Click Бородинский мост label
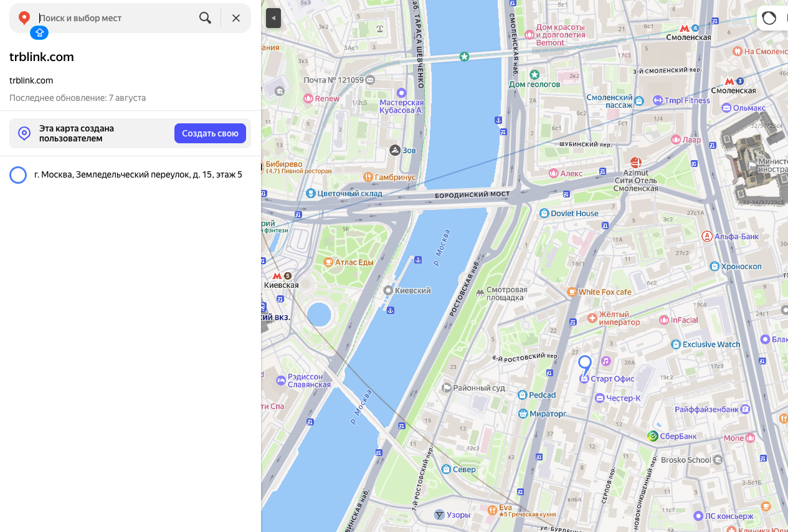Image resolution: width=788 pixels, height=532 pixels. [x=472, y=196]
